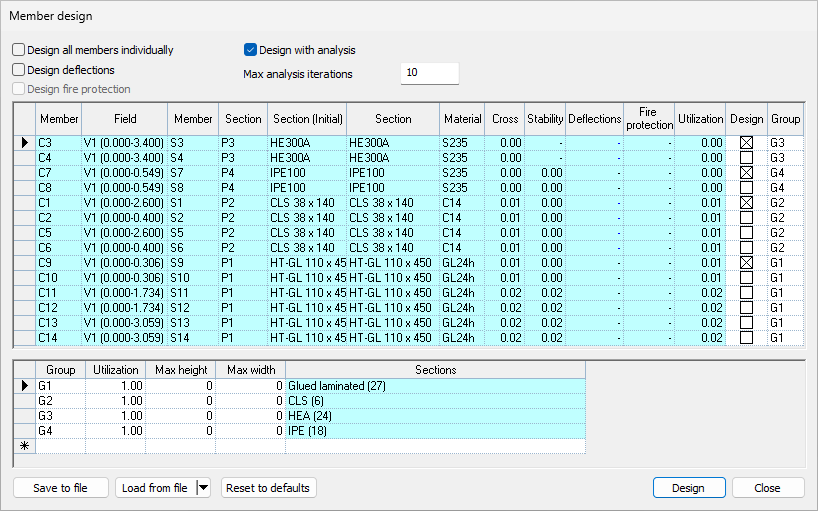The width and height of the screenshot is (818, 511).
Task: Click utilization value of group G2
Action: pos(115,400)
